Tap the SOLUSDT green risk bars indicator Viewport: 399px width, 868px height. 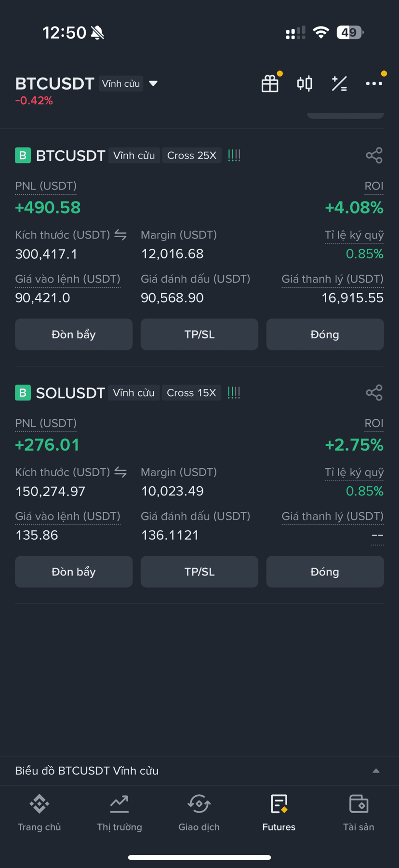pos(234,392)
